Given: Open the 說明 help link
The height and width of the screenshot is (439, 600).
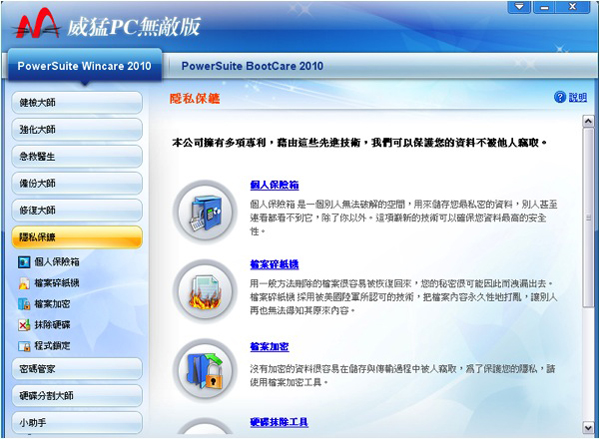Looking at the screenshot, I should pos(577,97).
